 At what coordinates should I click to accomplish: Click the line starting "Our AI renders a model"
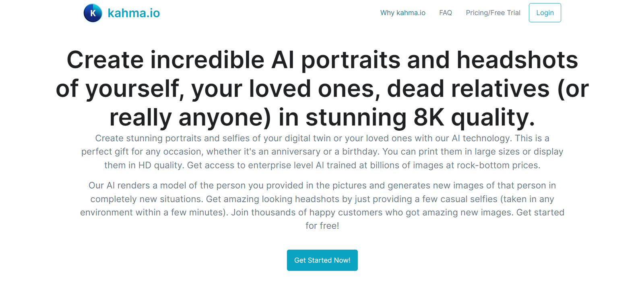click(322, 185)
